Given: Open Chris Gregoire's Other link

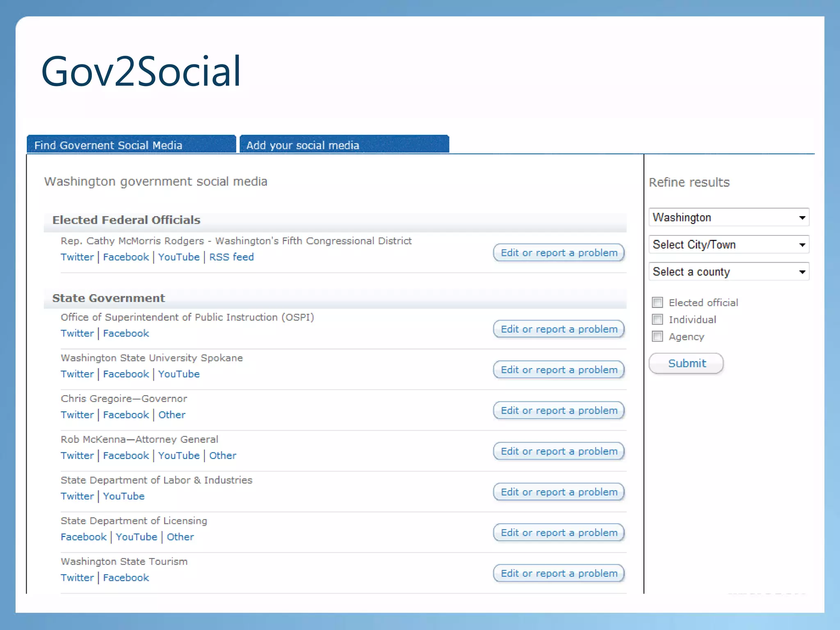Looking at the screenshot, I should (x=172, y=415).
